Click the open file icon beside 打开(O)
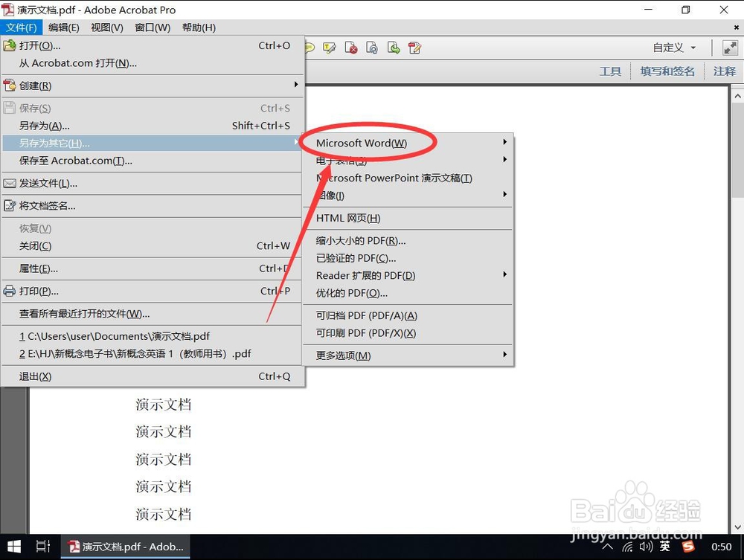The image size is (744, 560). coord(10,45)
